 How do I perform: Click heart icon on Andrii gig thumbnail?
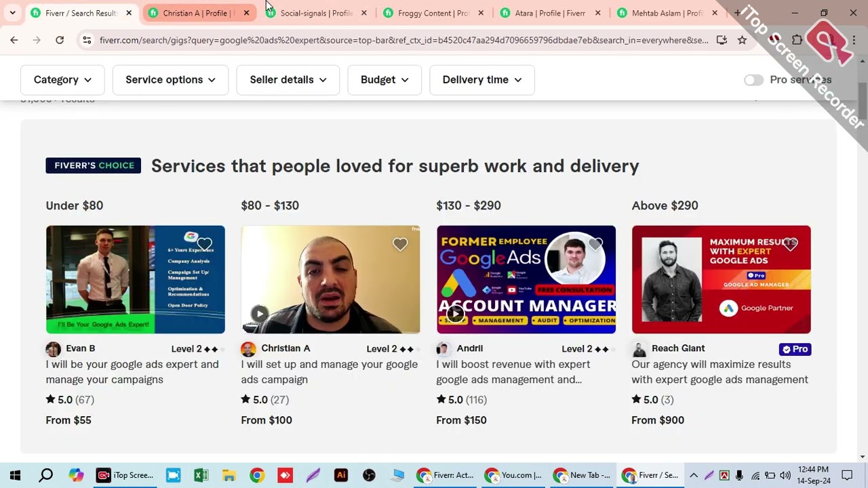(x=595, y=244)
